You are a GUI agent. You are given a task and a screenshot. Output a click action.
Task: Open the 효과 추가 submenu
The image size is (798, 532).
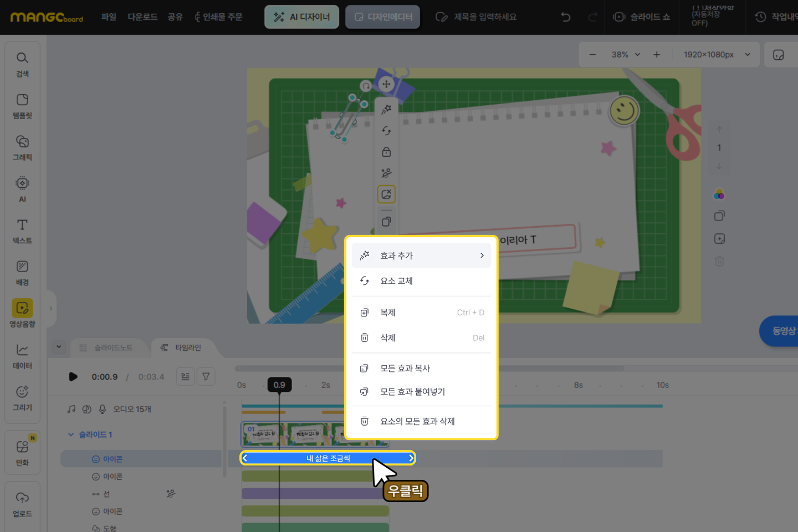pyautogui.click(x=421, y=255)
